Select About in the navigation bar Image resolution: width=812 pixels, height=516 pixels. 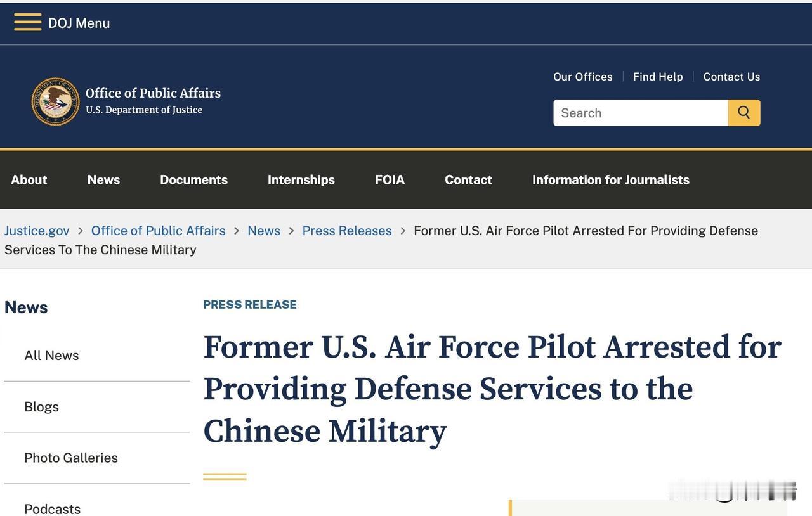tap(29, 179)
